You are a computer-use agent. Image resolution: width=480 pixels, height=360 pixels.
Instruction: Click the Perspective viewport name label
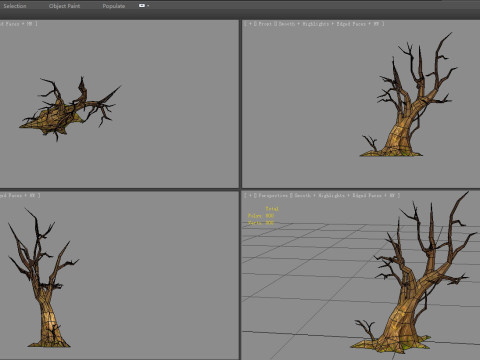click(273, 196)
